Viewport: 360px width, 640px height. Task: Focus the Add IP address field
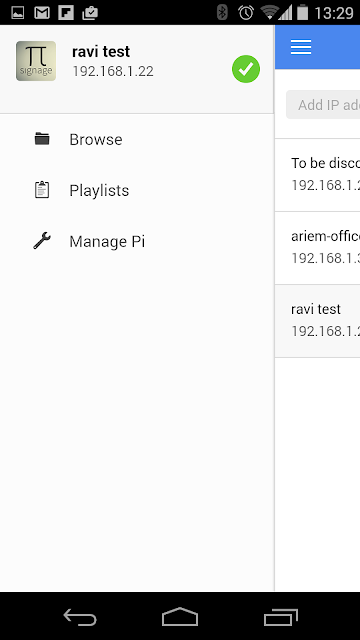[323, 105]
